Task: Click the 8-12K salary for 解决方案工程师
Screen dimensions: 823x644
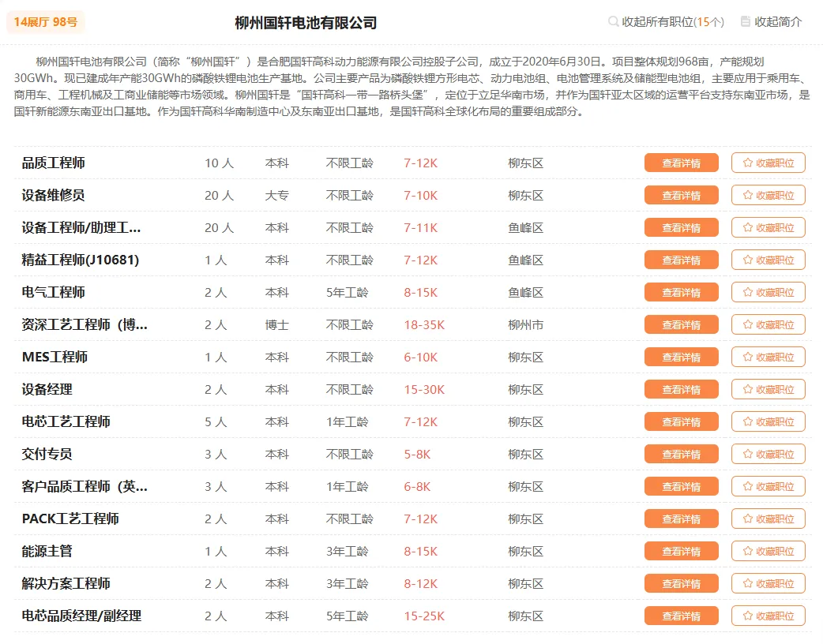Action: point(420,584)
